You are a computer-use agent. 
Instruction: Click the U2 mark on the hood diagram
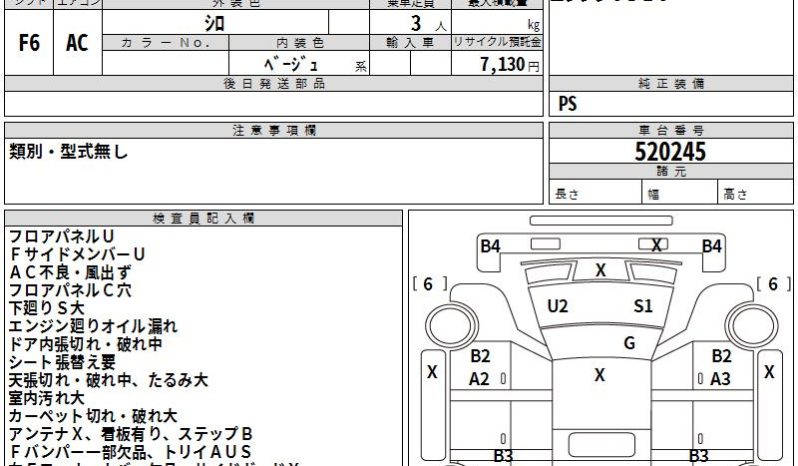[557, 306]
